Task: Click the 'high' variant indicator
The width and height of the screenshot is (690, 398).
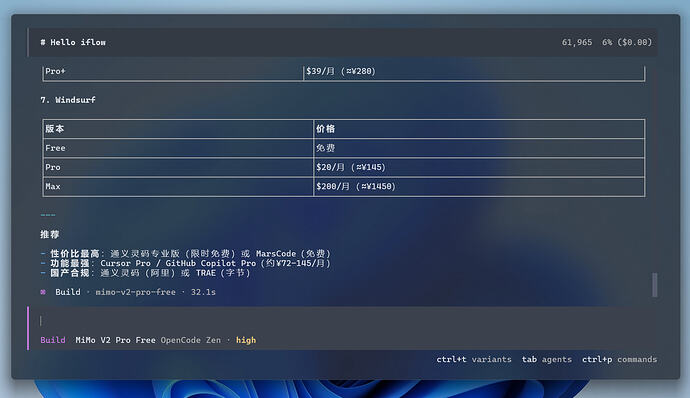Action: [x=246, y=340]
